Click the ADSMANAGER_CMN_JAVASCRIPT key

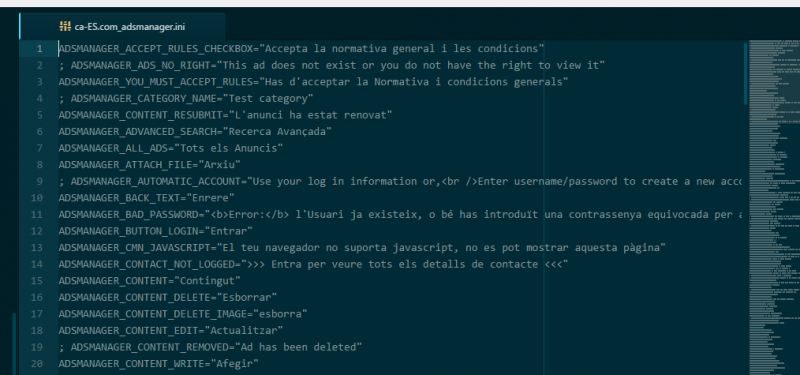click(x=134, y=248)
